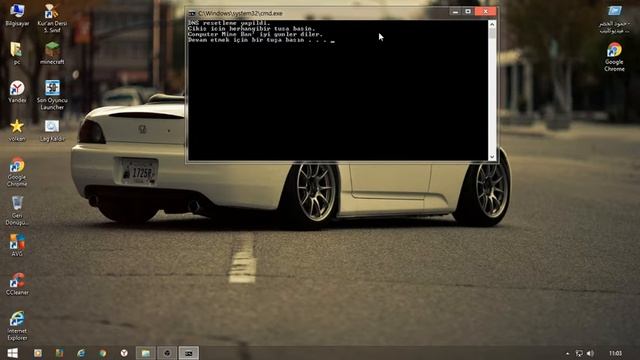This screenshot has width=640, height=360.
Task: Maximize the cmd.exe window
Action: pyautogui.click(x=468, y=11)
